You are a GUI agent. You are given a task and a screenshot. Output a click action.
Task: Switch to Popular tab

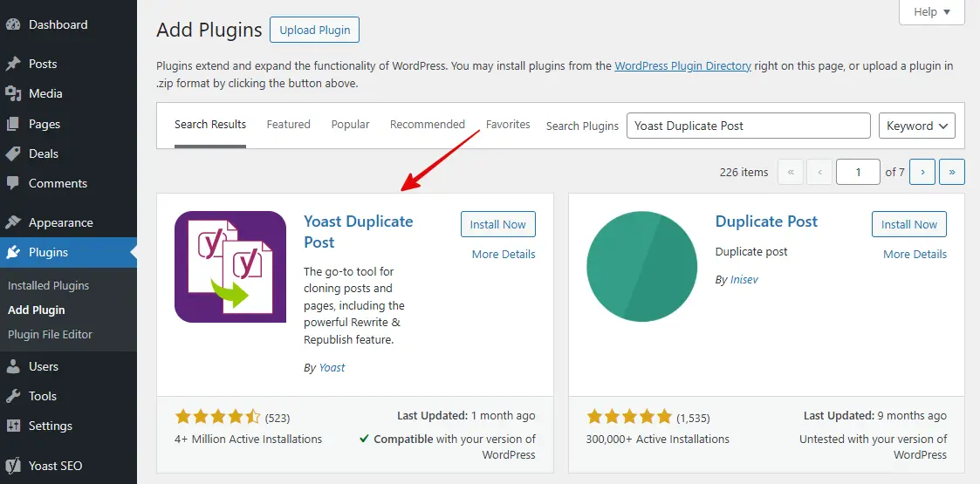[350, 125]
